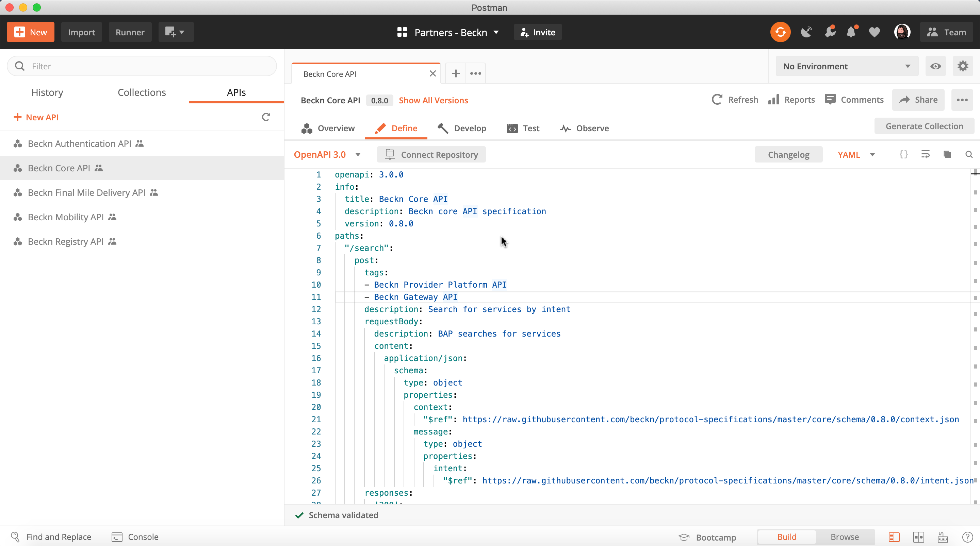Click the Invite button
The width and height of the screenshot is (980, 546).
point(538,32)
